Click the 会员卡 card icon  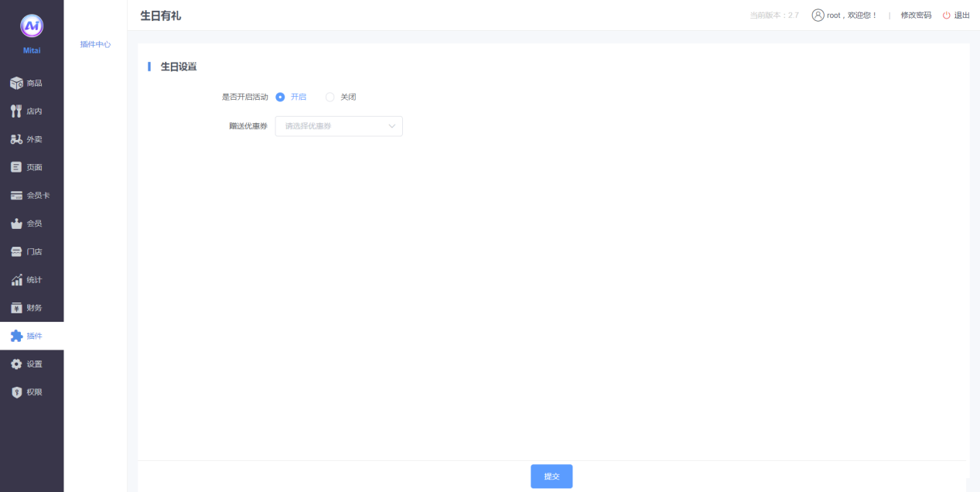coord(16,195)
